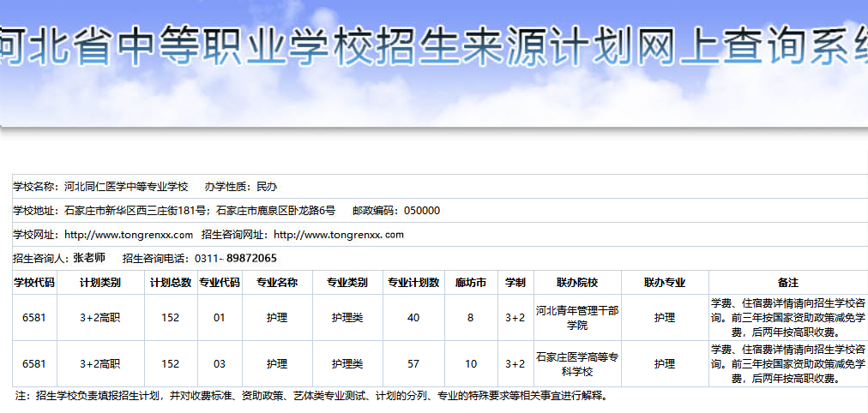868x413 pixels.
Task: Click the 河北省中等职业学校招生来源计划 banner title
Action: point(434,45)
